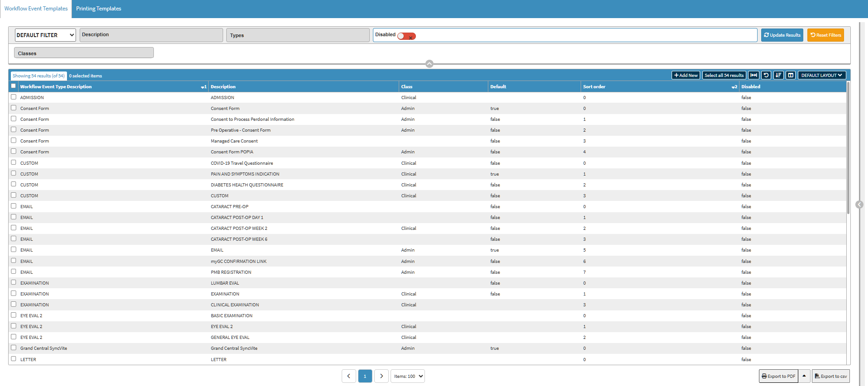
Task: Click the reset/undo grid icon
Action: point(766,75)
